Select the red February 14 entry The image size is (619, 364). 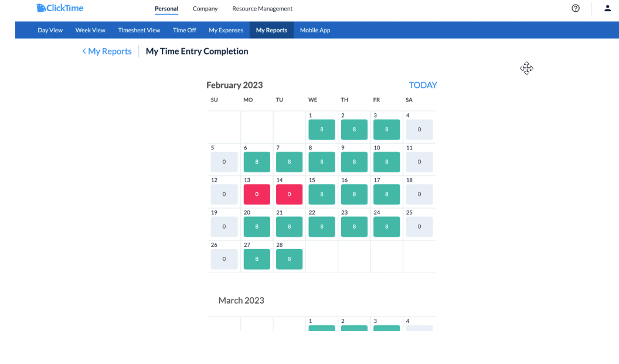tap(289, 194)
